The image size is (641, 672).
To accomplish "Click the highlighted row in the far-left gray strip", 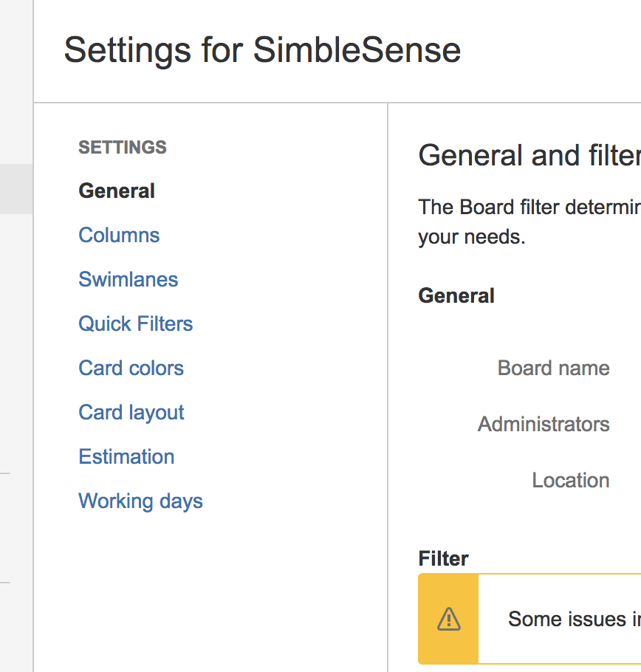I will point(16,189).
